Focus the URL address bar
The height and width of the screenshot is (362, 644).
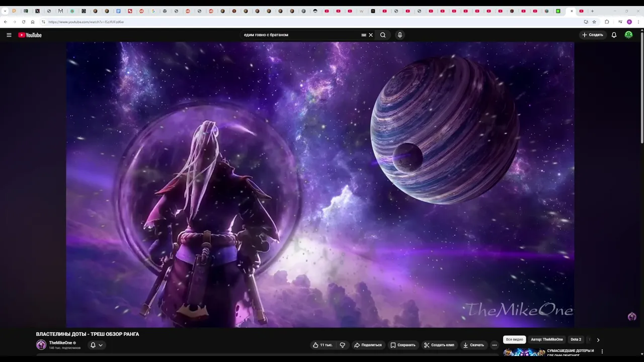(x=312, y=22)
